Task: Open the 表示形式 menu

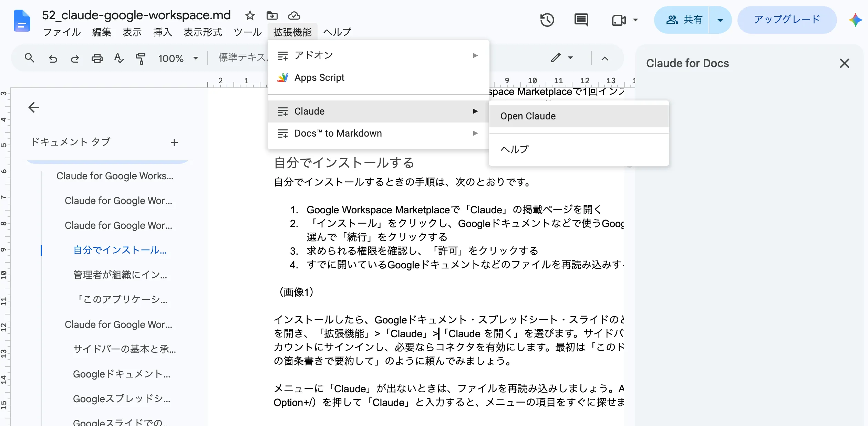Action: [203, 32]
